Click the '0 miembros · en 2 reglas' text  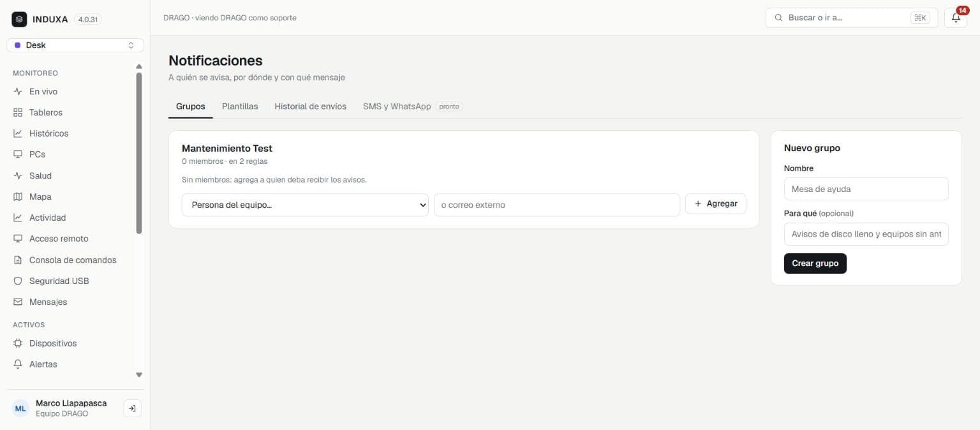pyautogui.click(x=225, y=161)
